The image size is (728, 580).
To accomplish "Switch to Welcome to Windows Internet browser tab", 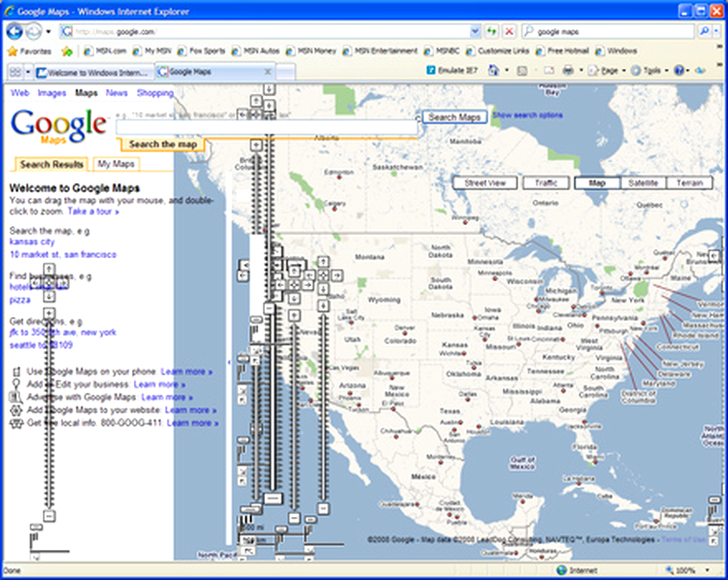I will (93, 72).
